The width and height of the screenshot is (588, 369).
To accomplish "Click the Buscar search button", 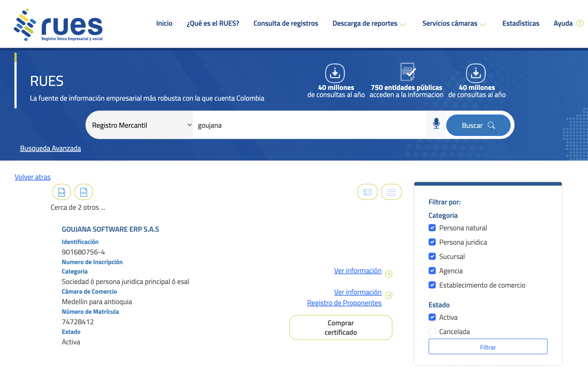I will [x=478, y=125].
